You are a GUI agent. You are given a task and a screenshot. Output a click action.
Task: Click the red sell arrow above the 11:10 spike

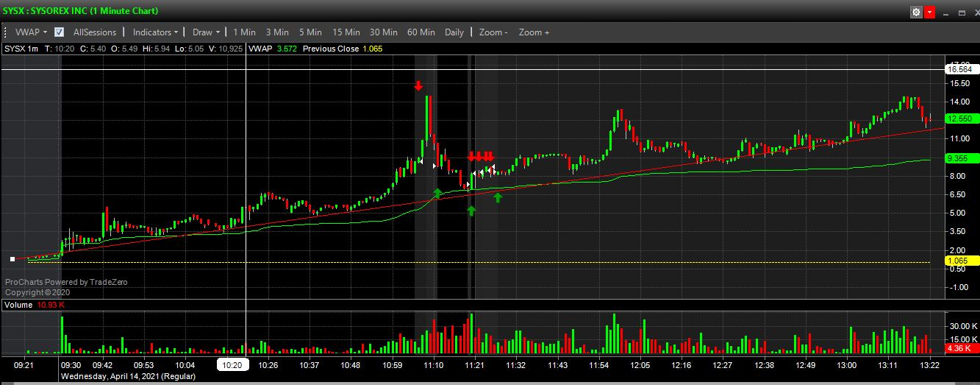[418, 86]
